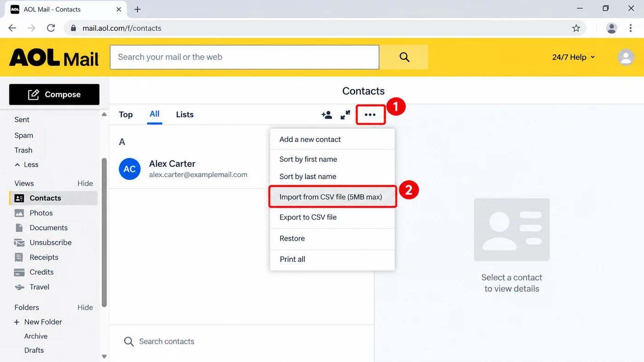Bookmark this page with the star icon

[576, 28]
